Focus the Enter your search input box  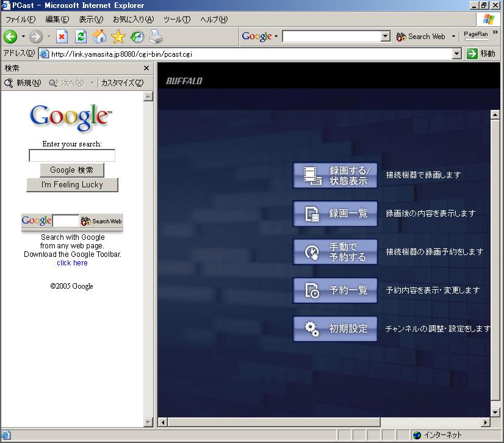(x=72, y=156)
